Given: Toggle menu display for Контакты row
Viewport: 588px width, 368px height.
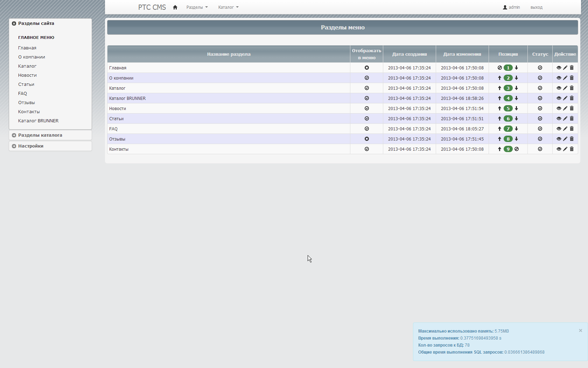Looking at the screenshot, I should [367, 149].
